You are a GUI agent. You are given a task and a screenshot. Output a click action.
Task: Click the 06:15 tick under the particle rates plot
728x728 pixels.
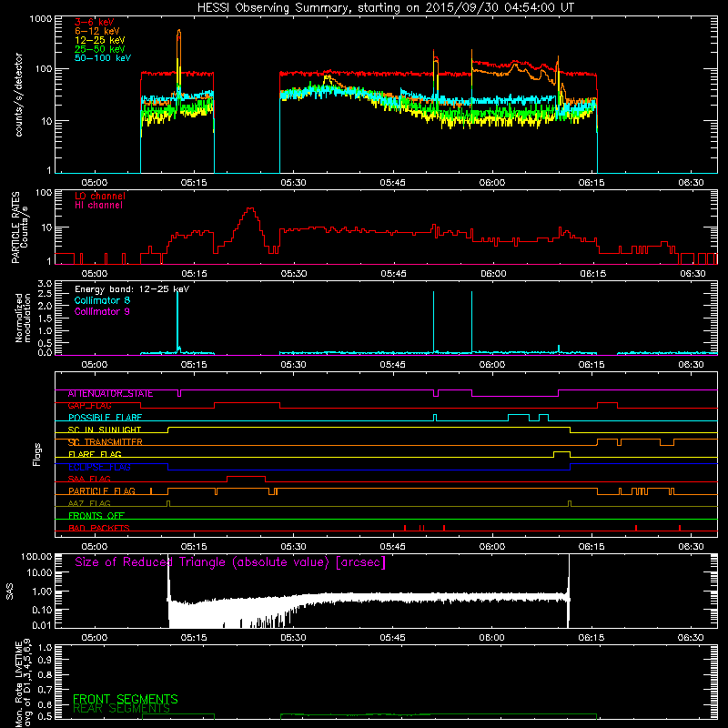(x=593, y=274)
